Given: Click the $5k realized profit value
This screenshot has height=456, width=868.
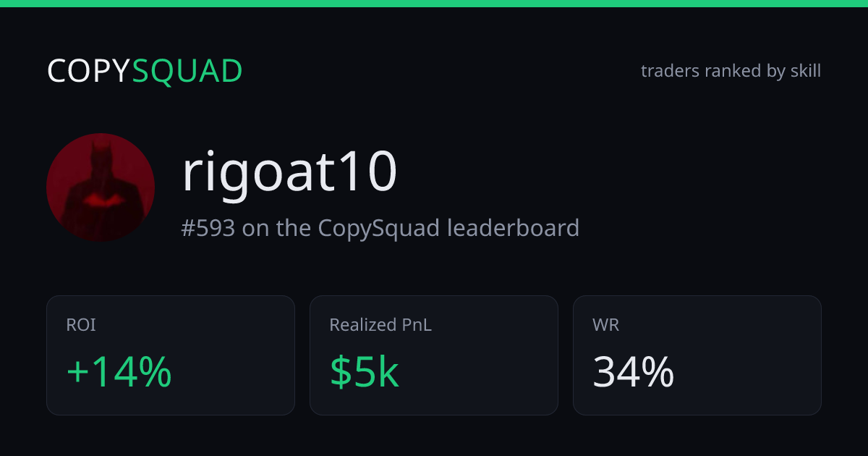Looking at the screenshot, I should click(365, 373).
